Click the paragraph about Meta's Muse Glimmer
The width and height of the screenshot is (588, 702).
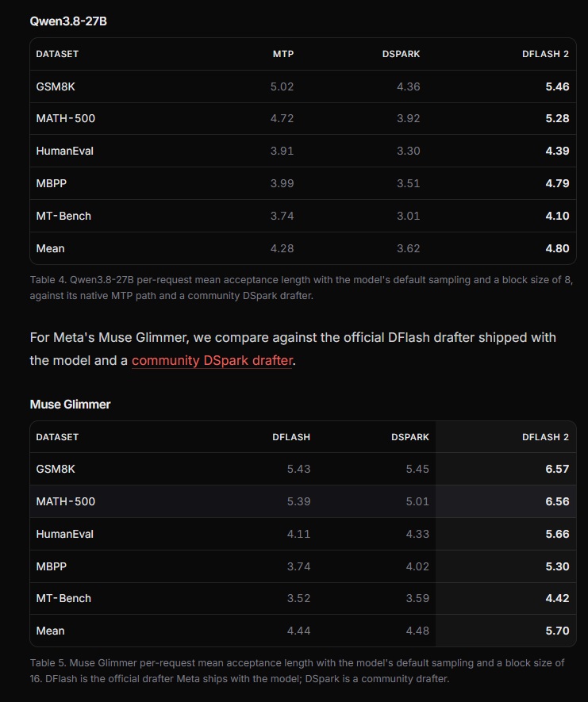coord(293,349)
